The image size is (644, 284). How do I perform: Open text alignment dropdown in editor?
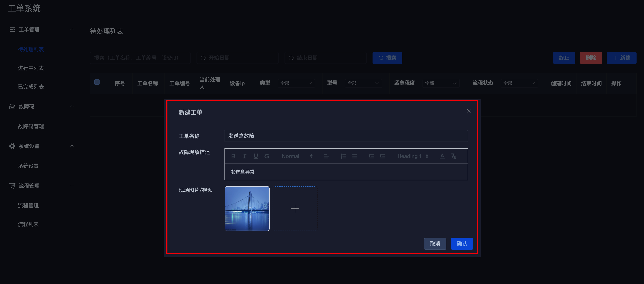tap(326, 156)
